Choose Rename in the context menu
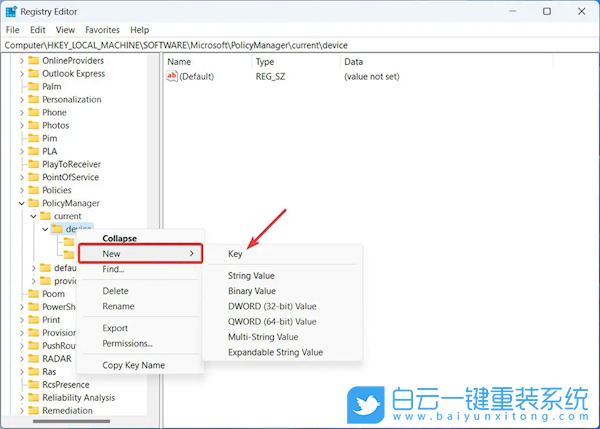Viewport: 600px width, 429px height. [140, 306]
